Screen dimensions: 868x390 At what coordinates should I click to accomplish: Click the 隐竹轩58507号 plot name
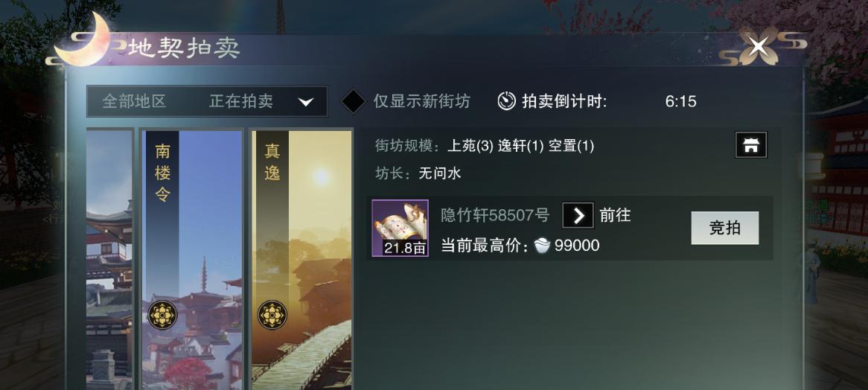pos(495,215)
